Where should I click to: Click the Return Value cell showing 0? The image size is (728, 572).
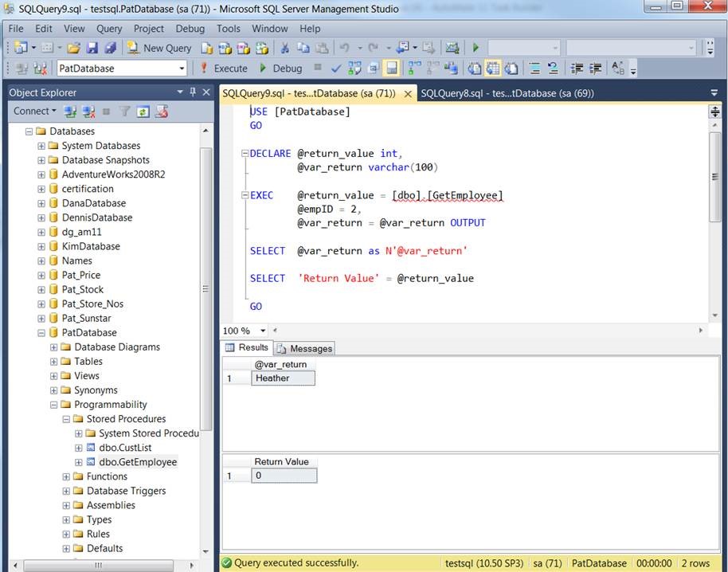[x=284, y=476]
